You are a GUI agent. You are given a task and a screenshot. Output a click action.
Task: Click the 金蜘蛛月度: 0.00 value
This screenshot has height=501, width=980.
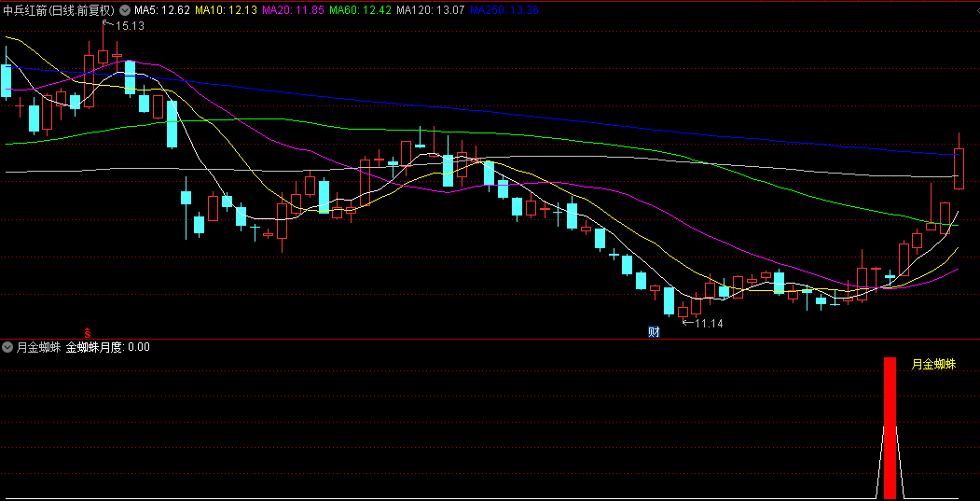tap(107, 347)
